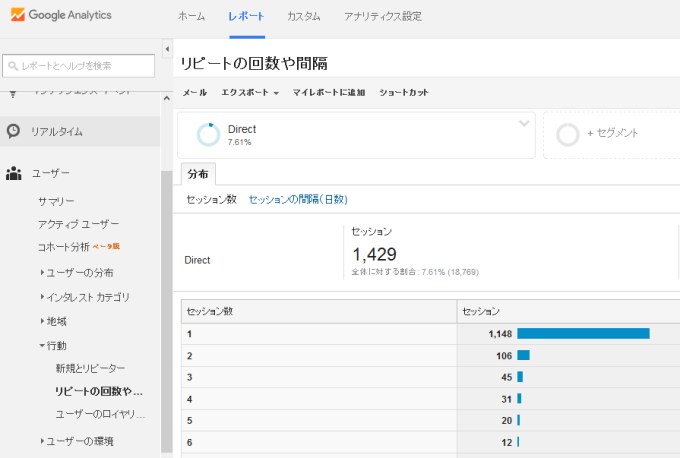The image size is (680, 458).
Task: Collapse sidebar with the arrow handle
Action: tap(166, 48)
